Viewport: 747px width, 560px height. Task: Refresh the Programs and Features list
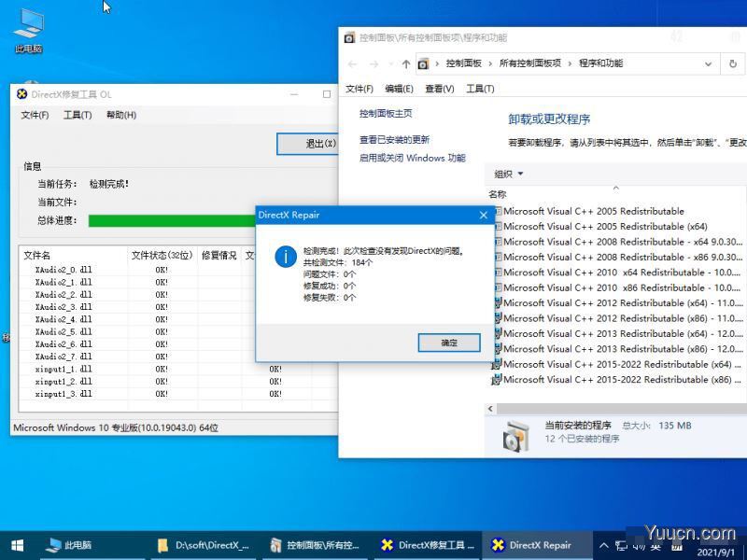[733, 63]
